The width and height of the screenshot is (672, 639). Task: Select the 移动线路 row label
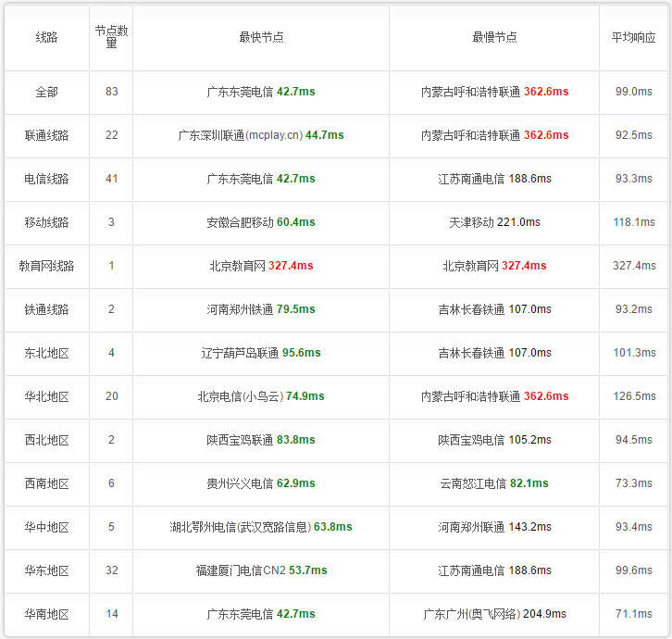(x=46, y=222)
